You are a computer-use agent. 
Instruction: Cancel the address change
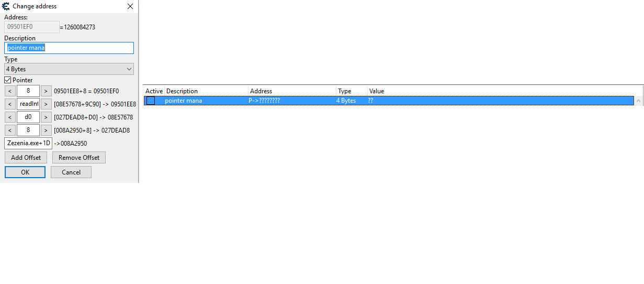71,172
